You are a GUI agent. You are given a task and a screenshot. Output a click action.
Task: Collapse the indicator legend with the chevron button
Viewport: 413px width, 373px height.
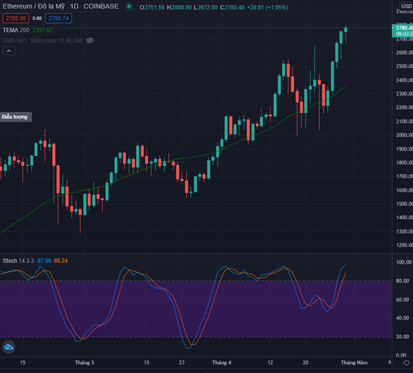click(9, 51)
